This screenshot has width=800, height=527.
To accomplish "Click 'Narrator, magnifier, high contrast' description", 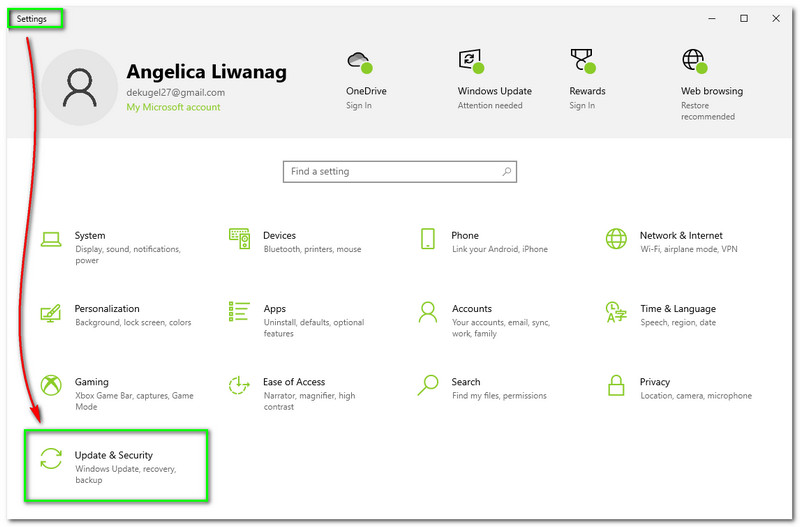I will pos(309,401).
